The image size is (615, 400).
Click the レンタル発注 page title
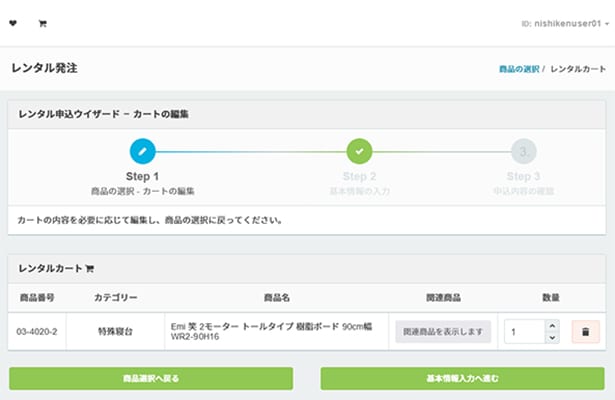(x=44, y=68)
